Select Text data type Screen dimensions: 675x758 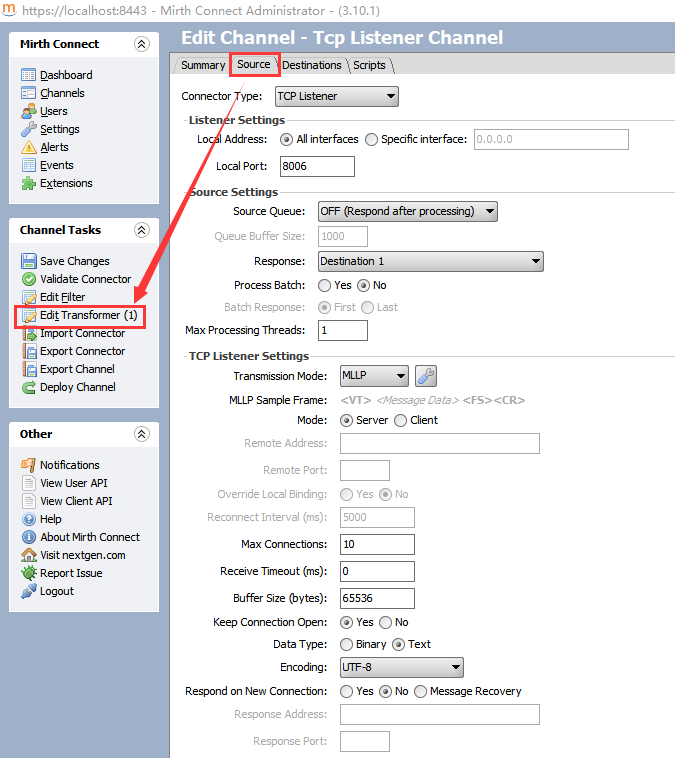tap(398, 644)
